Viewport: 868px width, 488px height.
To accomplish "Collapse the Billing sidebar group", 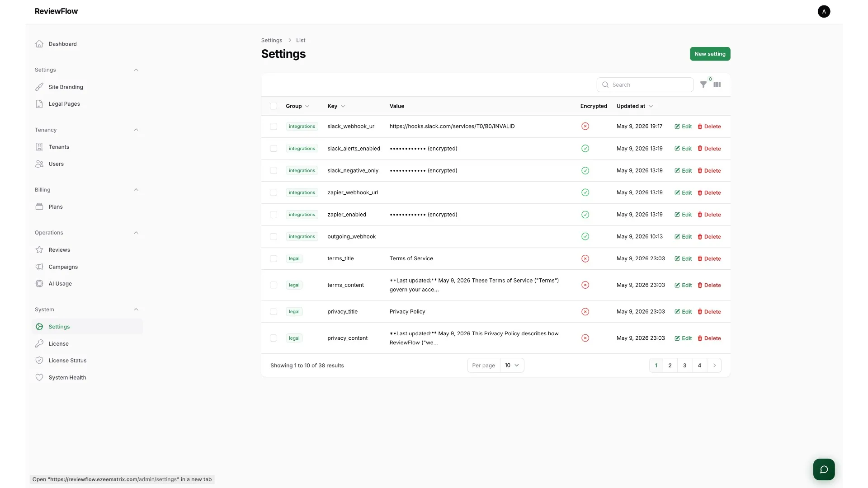I will click(x=136, y=190).
